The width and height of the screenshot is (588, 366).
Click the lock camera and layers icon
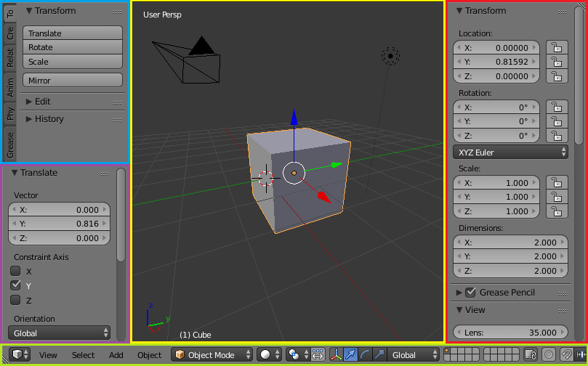[x=531, y=354]
